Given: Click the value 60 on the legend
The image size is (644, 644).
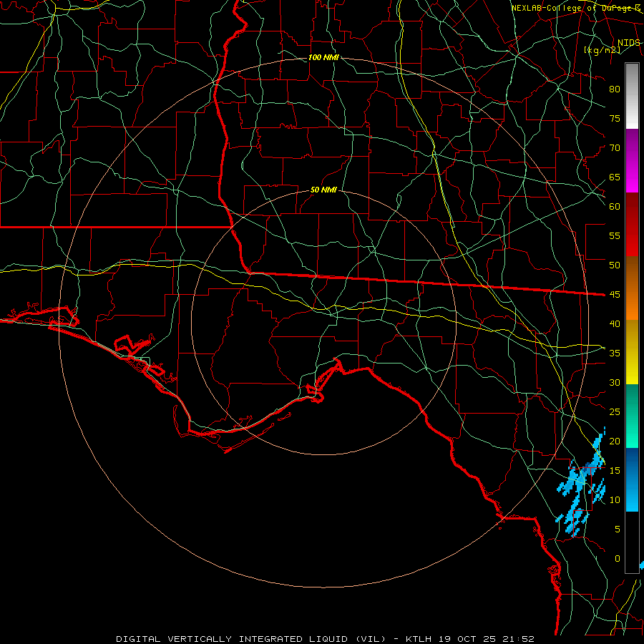Looking at the screenshot, I should 615,207.
